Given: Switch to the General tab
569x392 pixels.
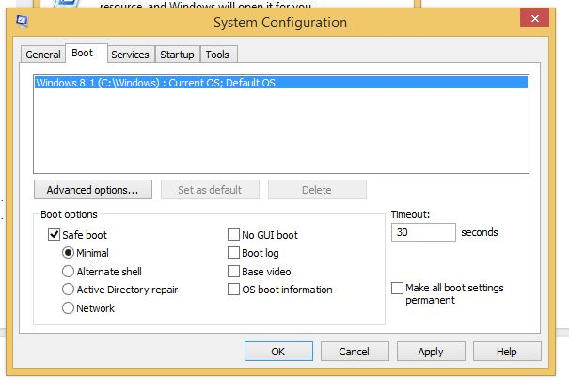Looking at the screenshot, I should [x=43, y=55].
